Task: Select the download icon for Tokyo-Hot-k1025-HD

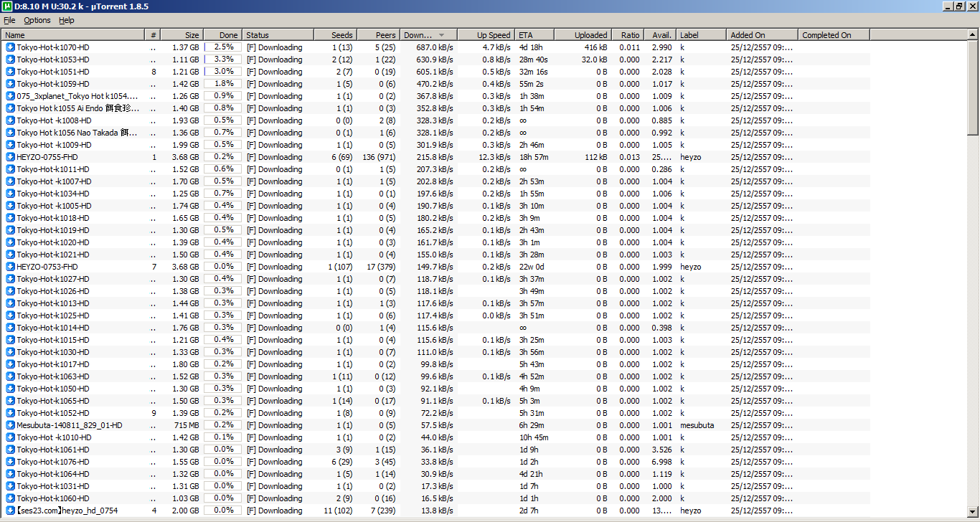Action: coord(10,315)
